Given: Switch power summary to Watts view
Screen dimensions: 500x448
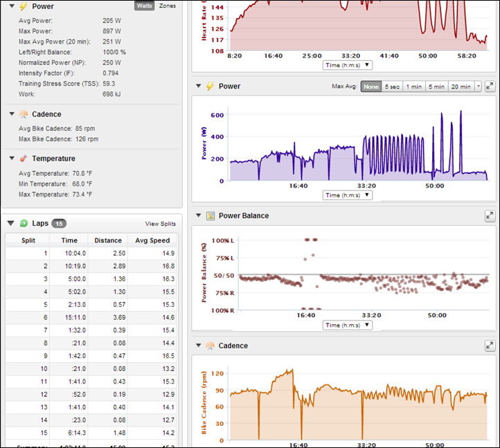Looking at the screenshot, I should [x=145, y=6].
